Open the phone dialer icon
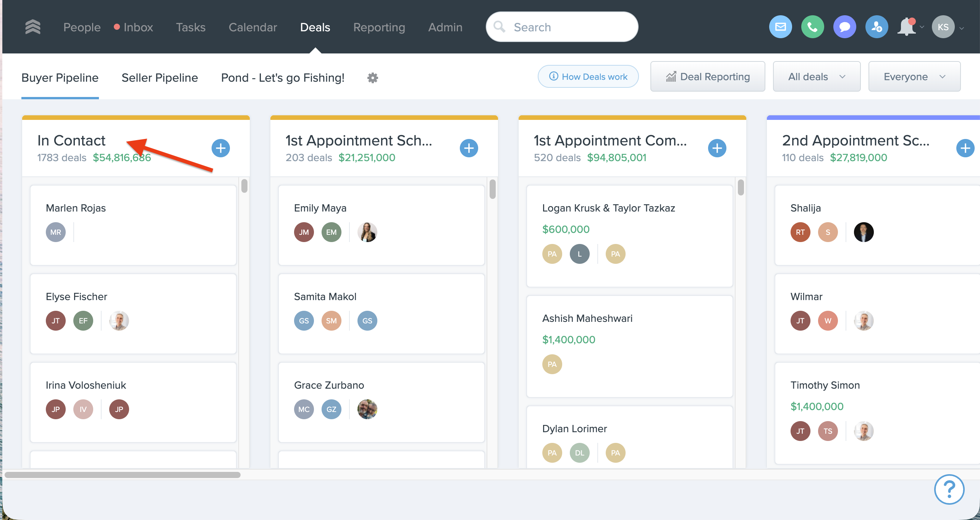 click(x=812, y=27)
